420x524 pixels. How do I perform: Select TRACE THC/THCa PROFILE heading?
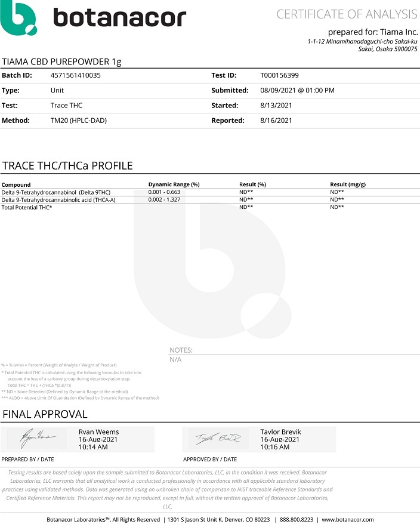pos(67,166)
